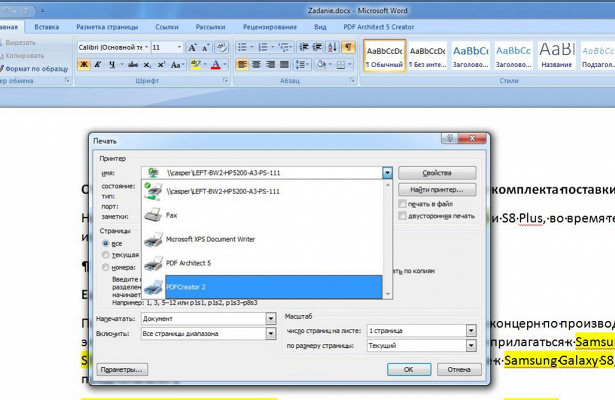615x400 pixels.
Task: Justify paragraph text
Action: [284, 64]
